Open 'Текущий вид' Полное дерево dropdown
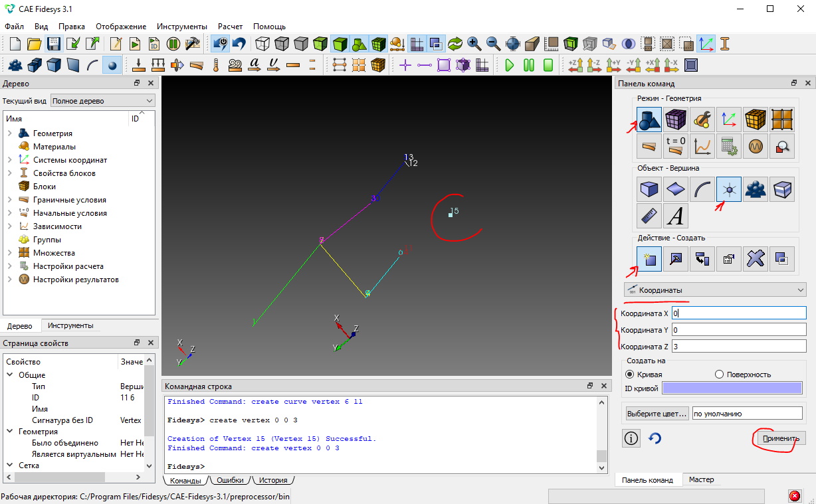The image size is (816, 504). (103, 101)
